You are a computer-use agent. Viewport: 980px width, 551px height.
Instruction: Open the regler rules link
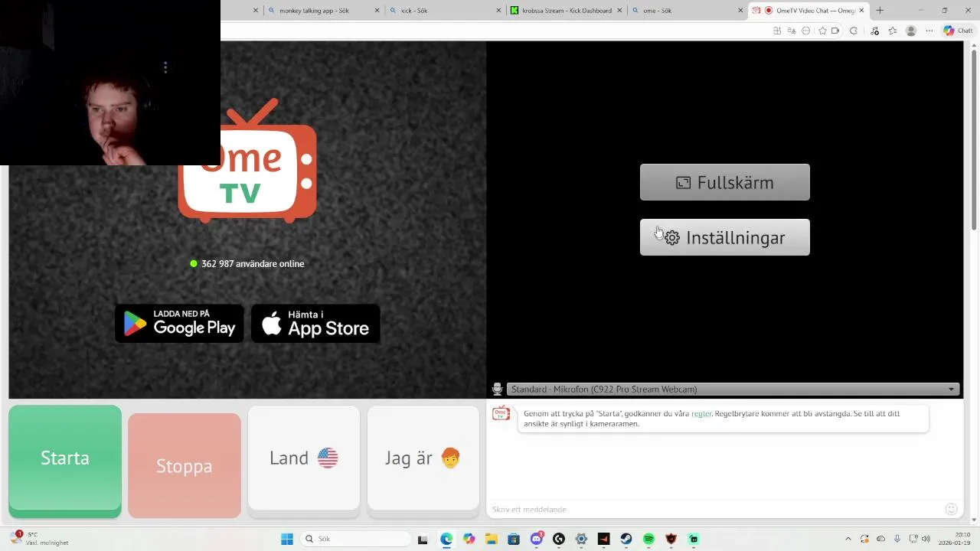(701, 413)
